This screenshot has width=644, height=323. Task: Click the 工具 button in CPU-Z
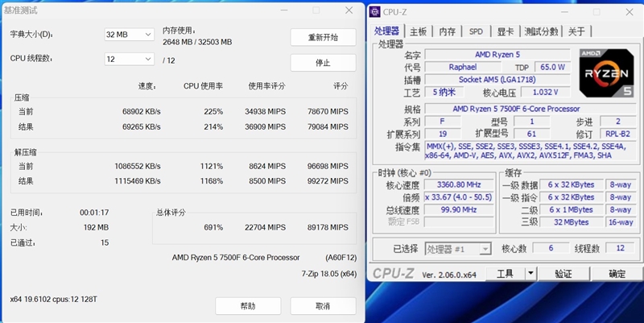pyautogui.click(x=506, y=274)
